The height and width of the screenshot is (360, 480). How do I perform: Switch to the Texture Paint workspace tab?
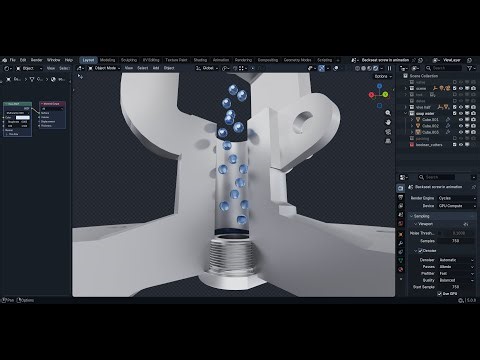click(x=176, y=60)
